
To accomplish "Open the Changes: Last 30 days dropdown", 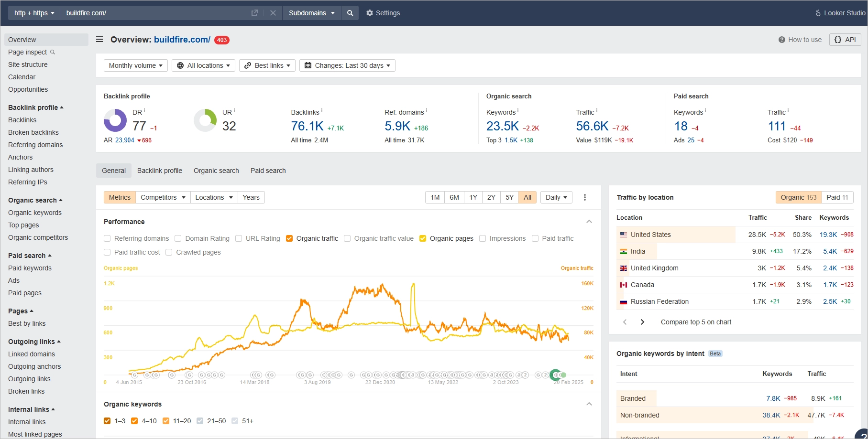I will click(x=347, y=65).
